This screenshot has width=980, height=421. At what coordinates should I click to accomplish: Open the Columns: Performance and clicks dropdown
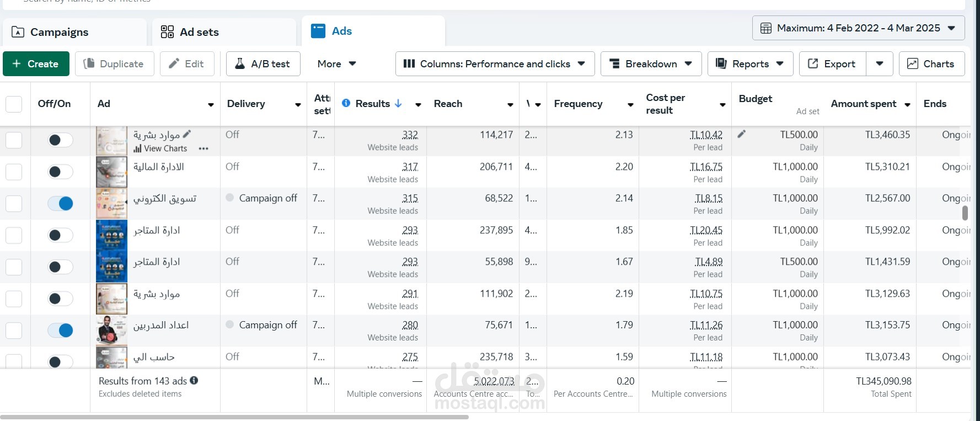pos(495,64)
